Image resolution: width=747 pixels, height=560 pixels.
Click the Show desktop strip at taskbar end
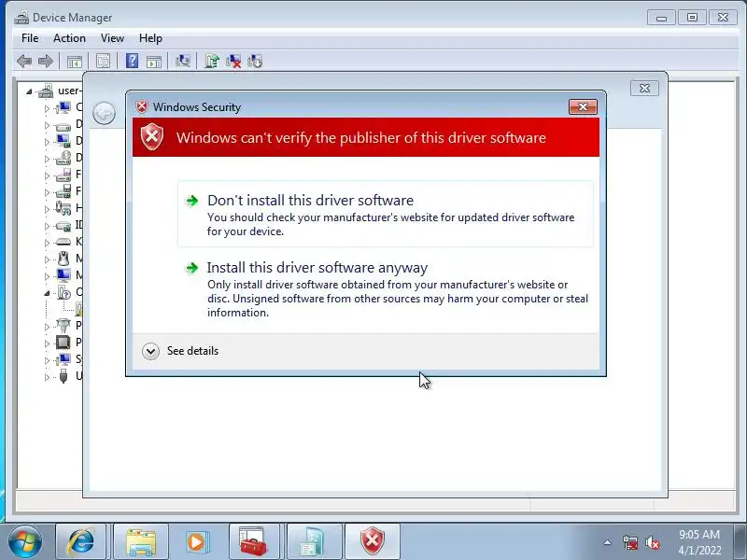click(x=740, y=541)
